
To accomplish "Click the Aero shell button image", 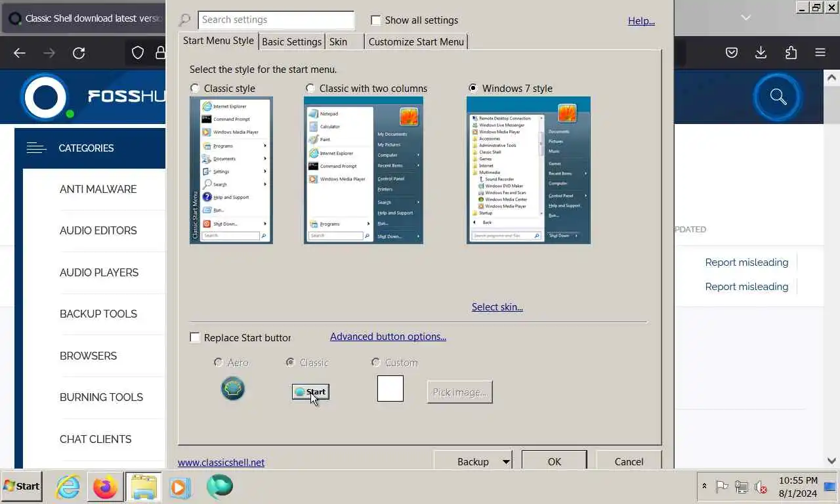I will tap(233, 388).
